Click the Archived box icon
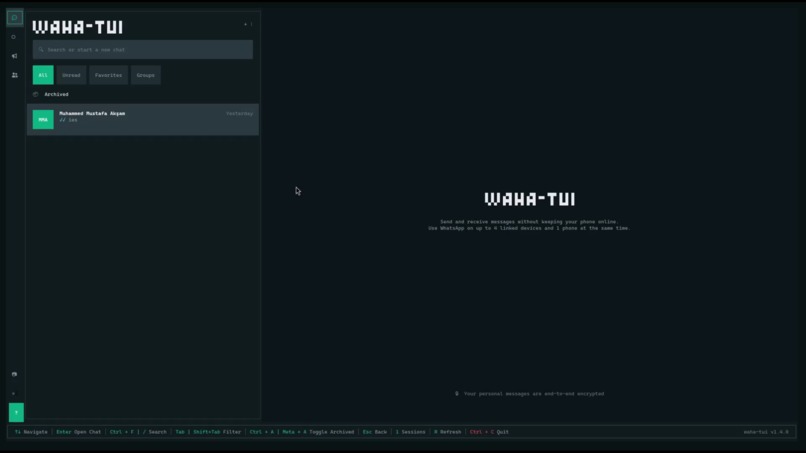The width and height of the screenshot is (806, 453). pyautogui.click(x=35, y=95)
